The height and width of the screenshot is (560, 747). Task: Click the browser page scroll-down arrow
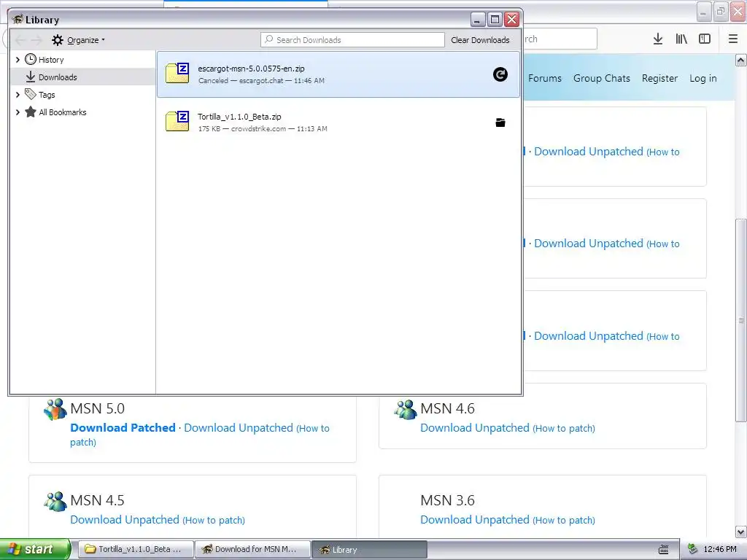tap(741, 532)
